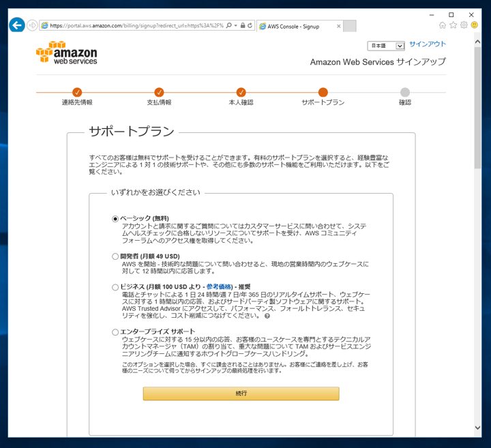Close the AWS Console - Signup tab

(x=338, y=27)
